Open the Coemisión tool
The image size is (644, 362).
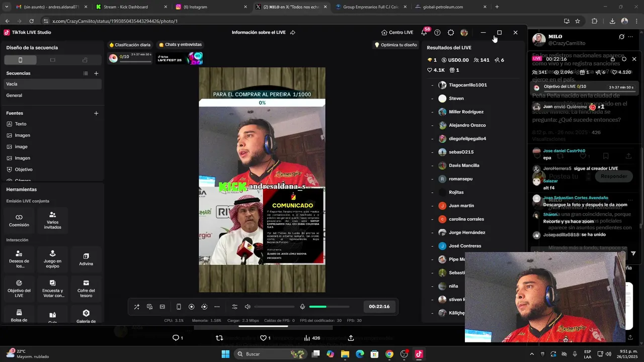click(x=19, y=220)
